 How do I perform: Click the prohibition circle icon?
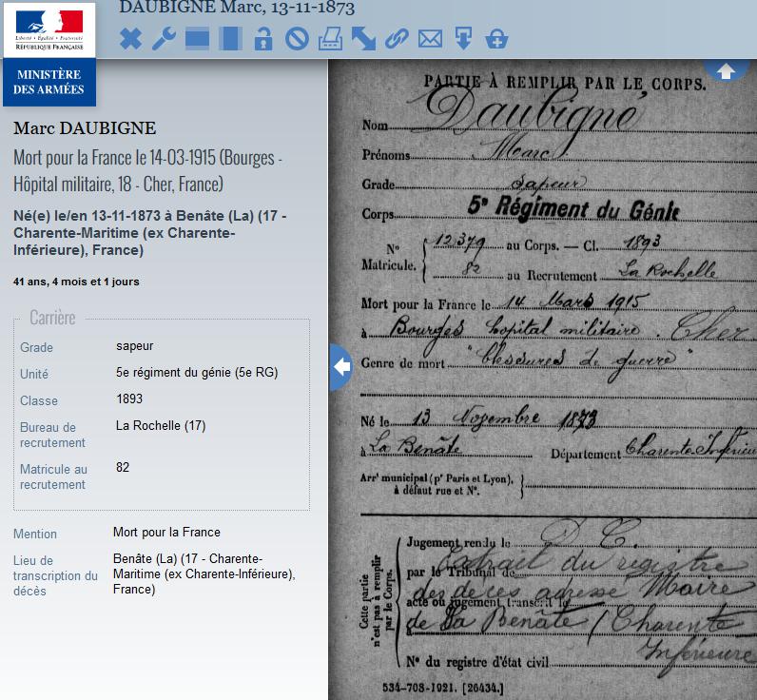297,39
